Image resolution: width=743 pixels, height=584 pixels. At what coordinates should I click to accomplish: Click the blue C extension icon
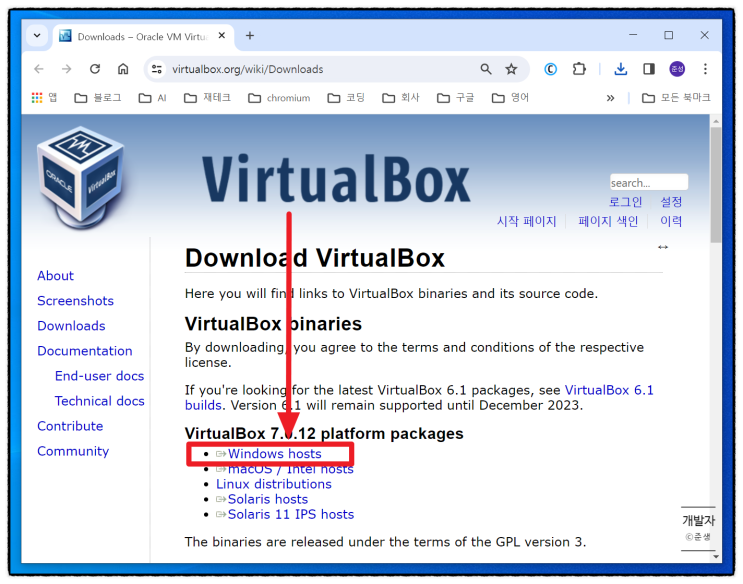(x=550, y=69)
